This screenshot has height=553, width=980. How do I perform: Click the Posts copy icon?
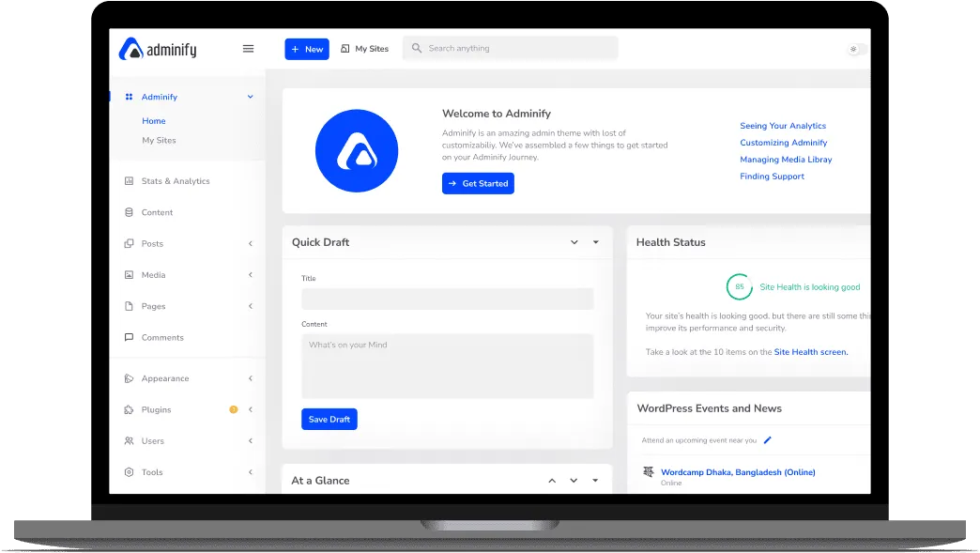tap(129, 244)
